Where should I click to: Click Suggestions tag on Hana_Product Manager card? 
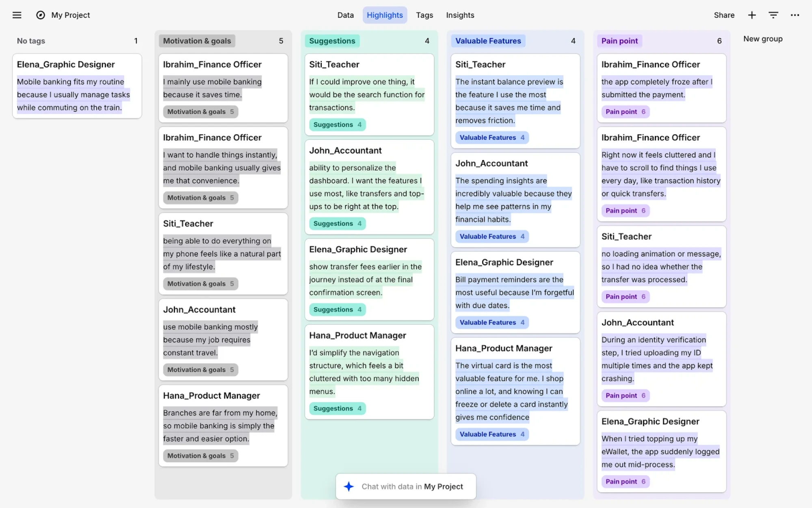coord(337,408)
